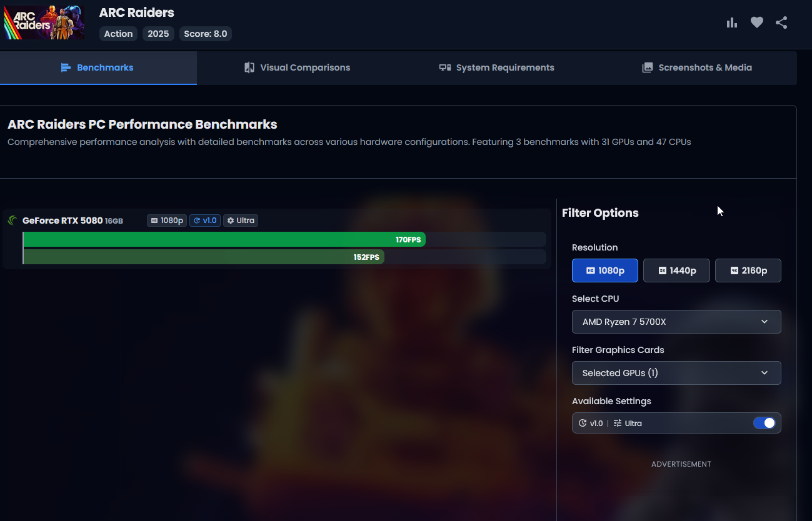Click the Filter Graphics Cards label

[x=618, y=350]
